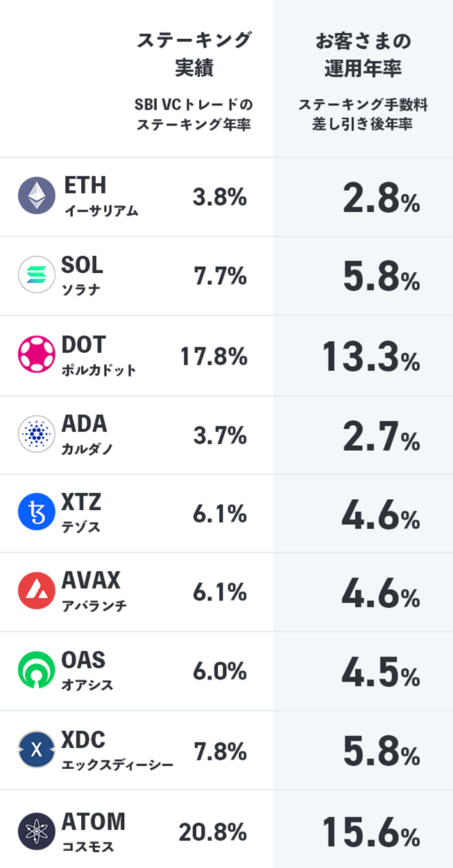453x868 pixels.
Task: Click the Avalanche (AVAX) coin icon
Action: coord(36,592)
